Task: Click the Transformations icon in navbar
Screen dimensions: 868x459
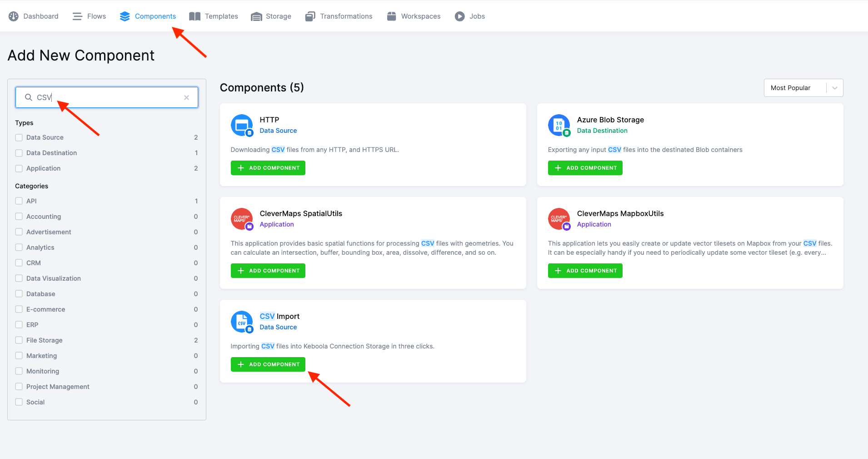Action: [310, 16]
